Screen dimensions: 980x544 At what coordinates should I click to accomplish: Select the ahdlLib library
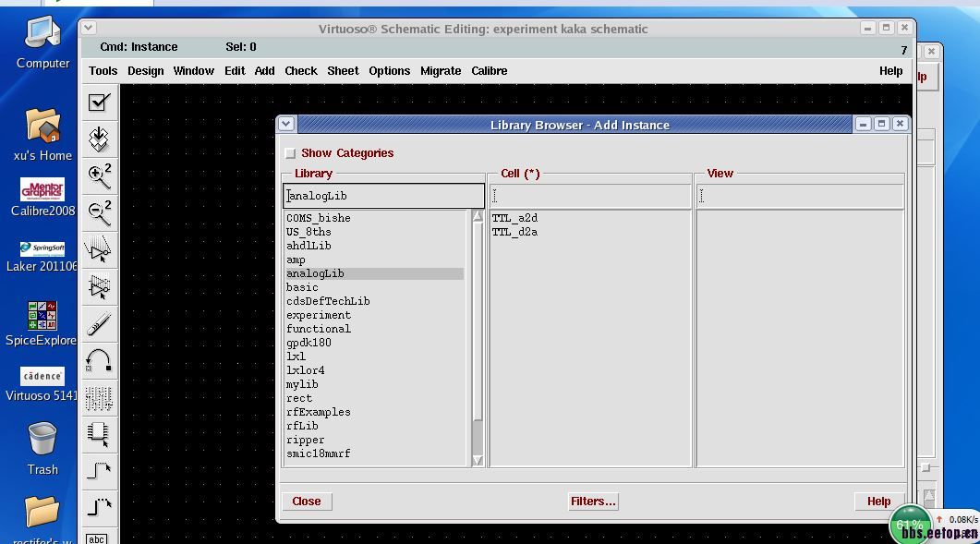309,246
